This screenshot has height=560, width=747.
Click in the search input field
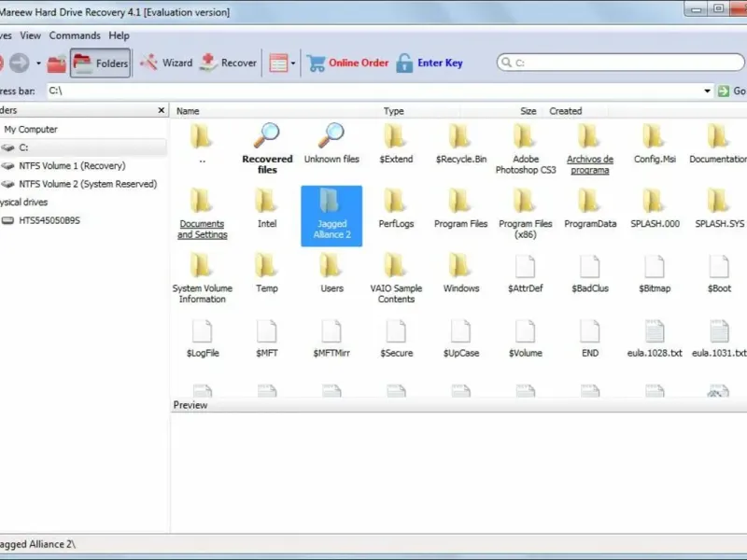(621, 63)
